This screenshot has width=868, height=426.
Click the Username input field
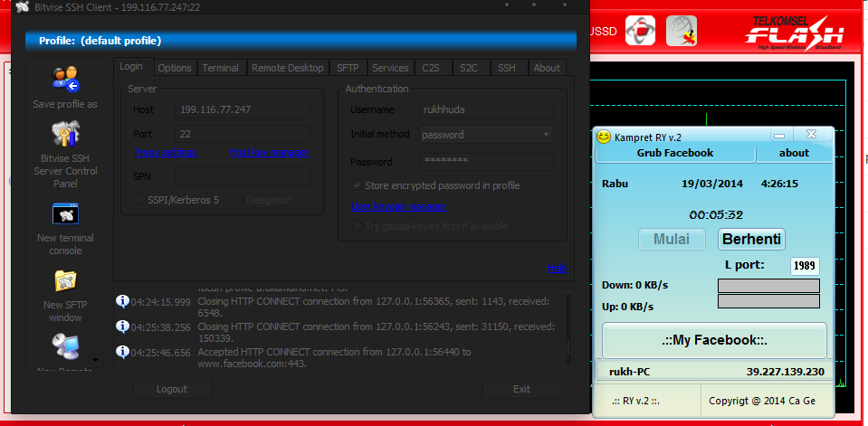pyautogui.click(x=487, y=109)
